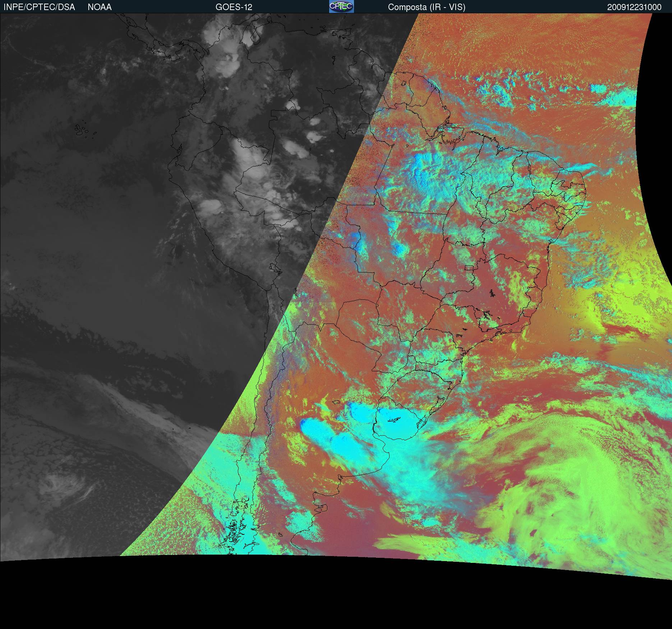The image size is (672, 629).
Task: Click the CPTEC logo in the header
Action: coord(341,6)
